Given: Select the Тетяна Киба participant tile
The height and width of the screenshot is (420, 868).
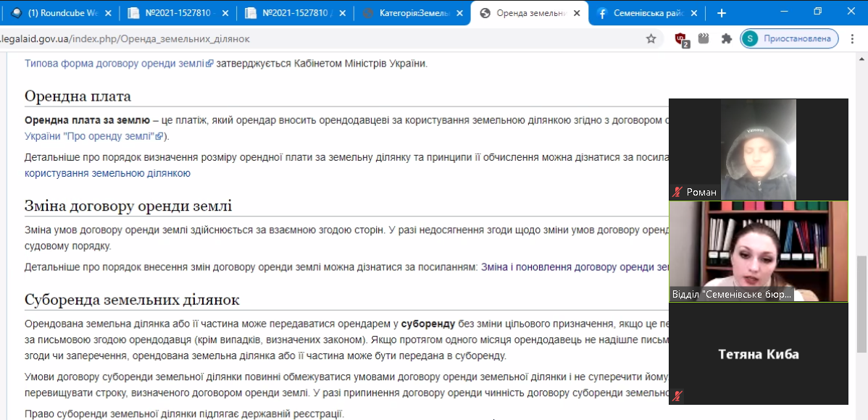Looking at the screenshot, I should [758, 353].
